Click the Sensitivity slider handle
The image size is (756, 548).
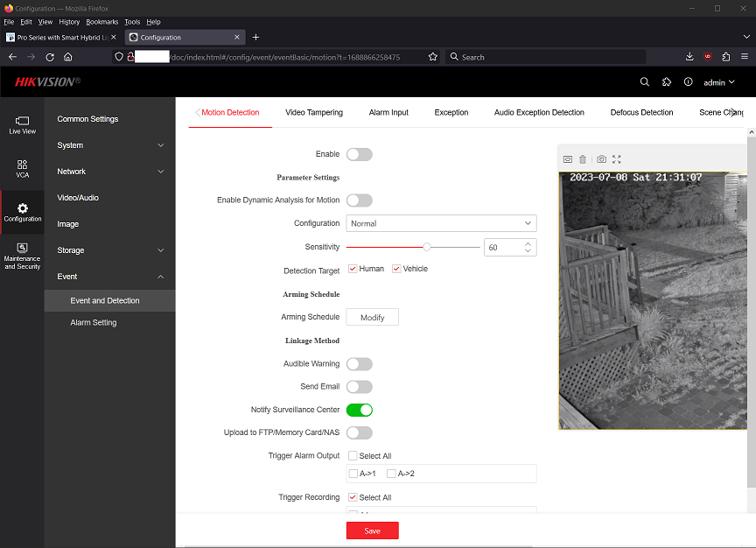pyautogui.click(x=426, y=248)
